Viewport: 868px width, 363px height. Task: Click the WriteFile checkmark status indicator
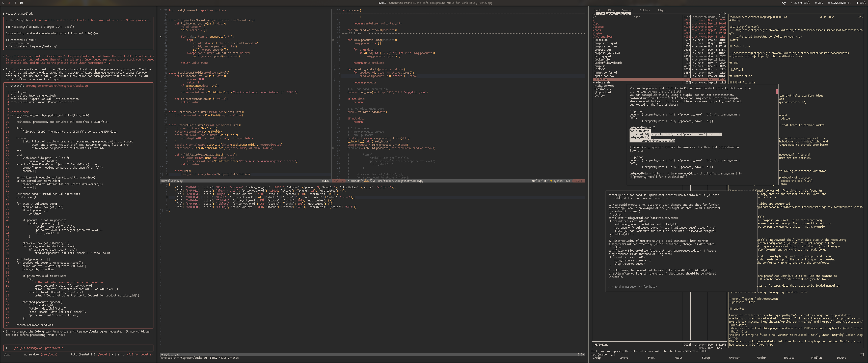click(7, 86)
